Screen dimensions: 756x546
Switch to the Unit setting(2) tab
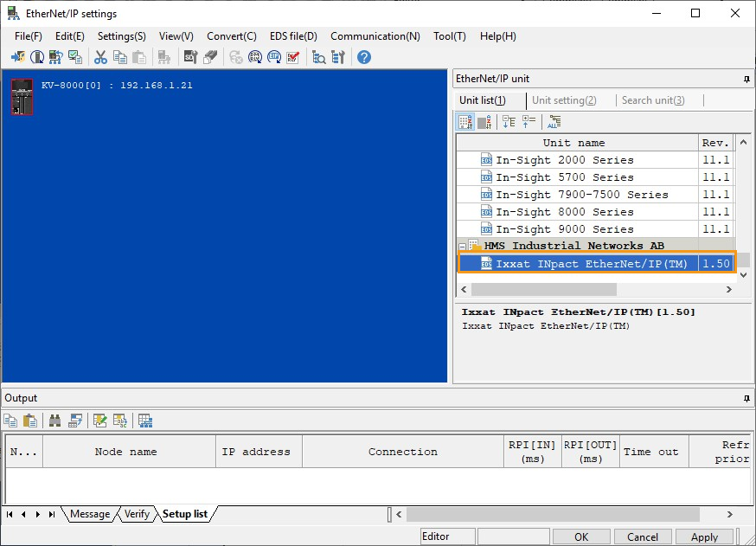coord(565,100)
